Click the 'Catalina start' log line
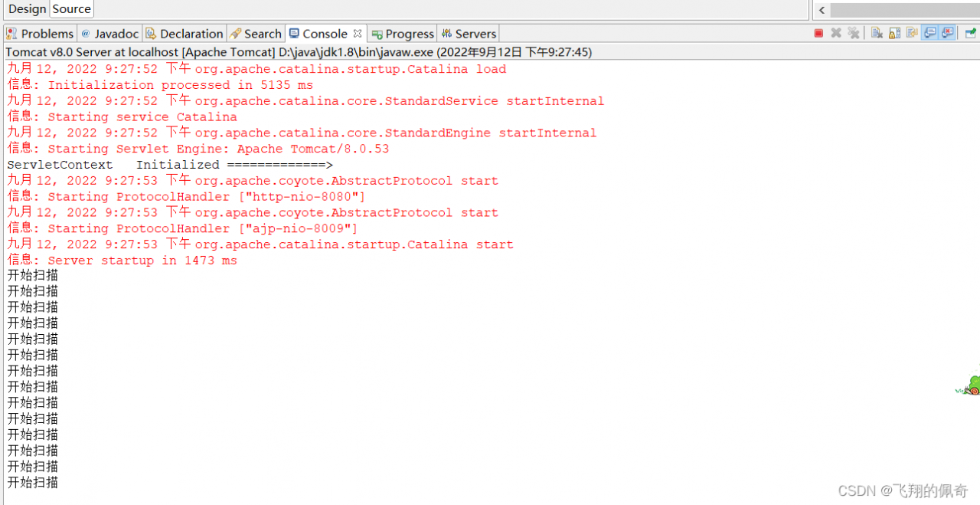Viewport: 980px width, 505px height. [260, 244]
